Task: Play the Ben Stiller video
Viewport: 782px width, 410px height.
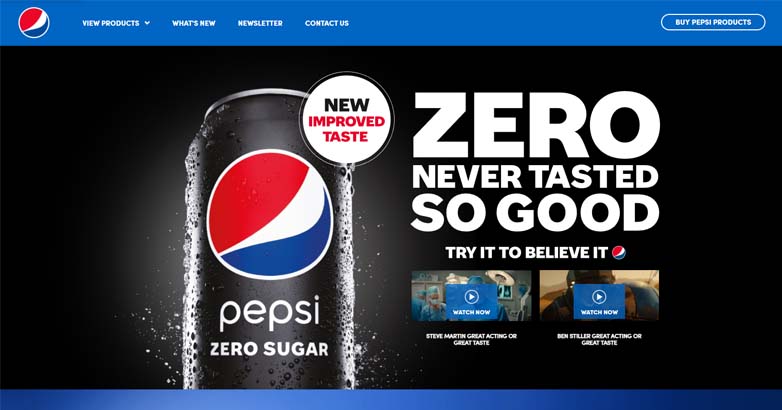Action: coord(599,297)
